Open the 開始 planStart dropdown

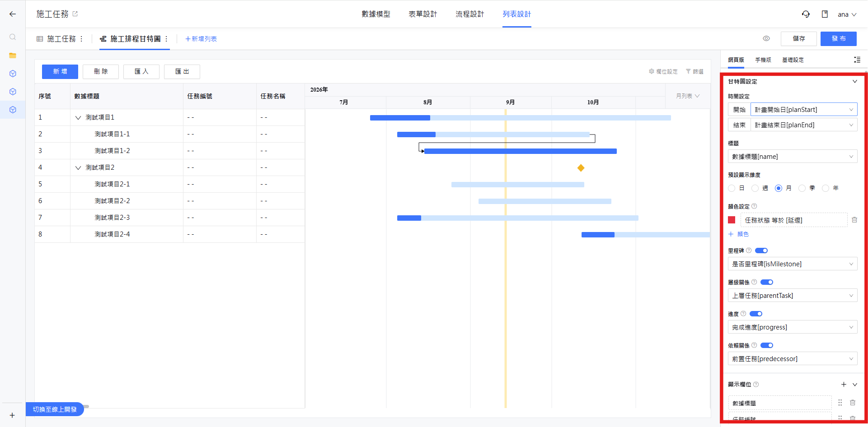804,110
